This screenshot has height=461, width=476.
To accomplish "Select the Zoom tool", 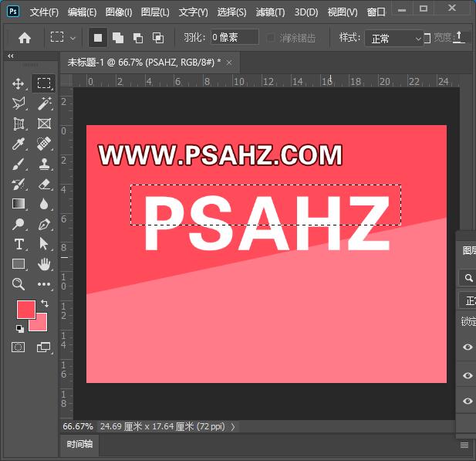I will tap(19, 284).
